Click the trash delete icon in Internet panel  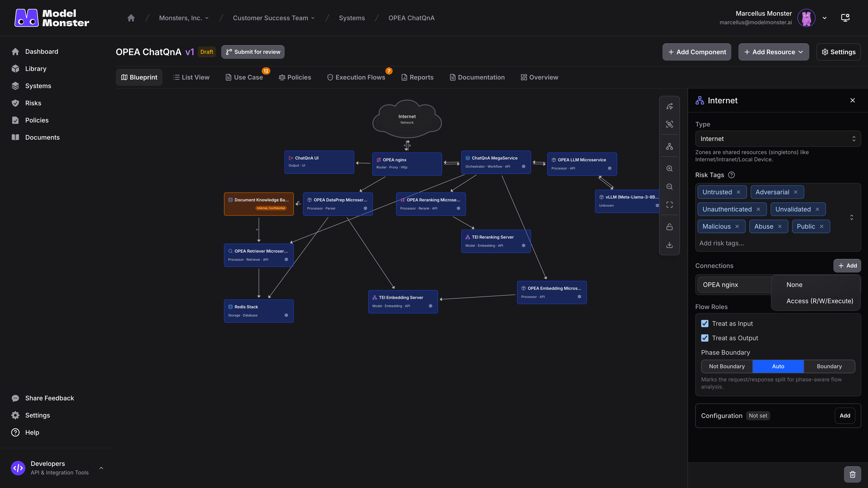click(852, 475)
